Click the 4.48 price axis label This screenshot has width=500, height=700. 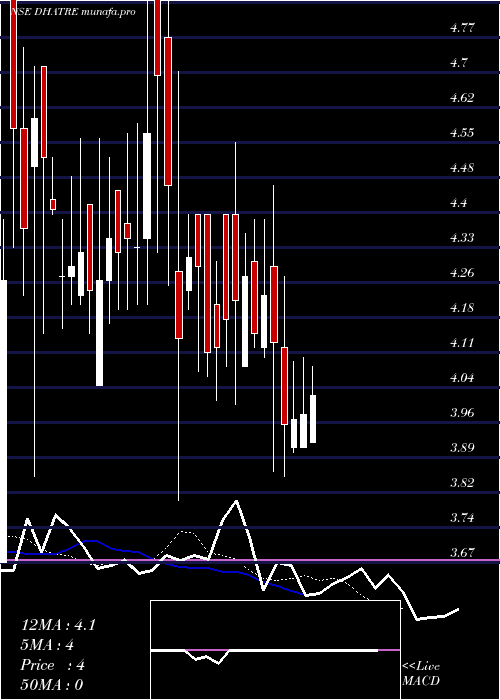click(462, 168)
